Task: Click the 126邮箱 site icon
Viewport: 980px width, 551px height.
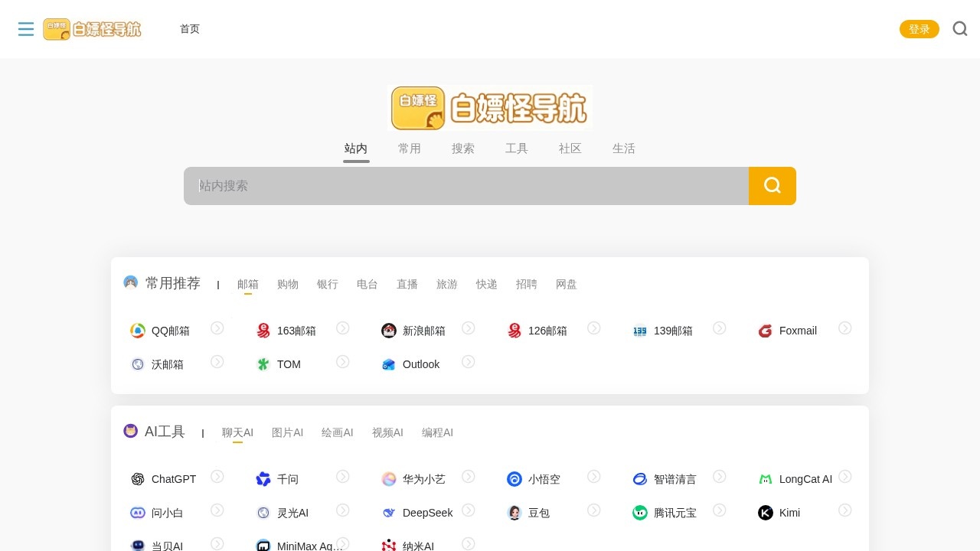Action: (514, 331)
